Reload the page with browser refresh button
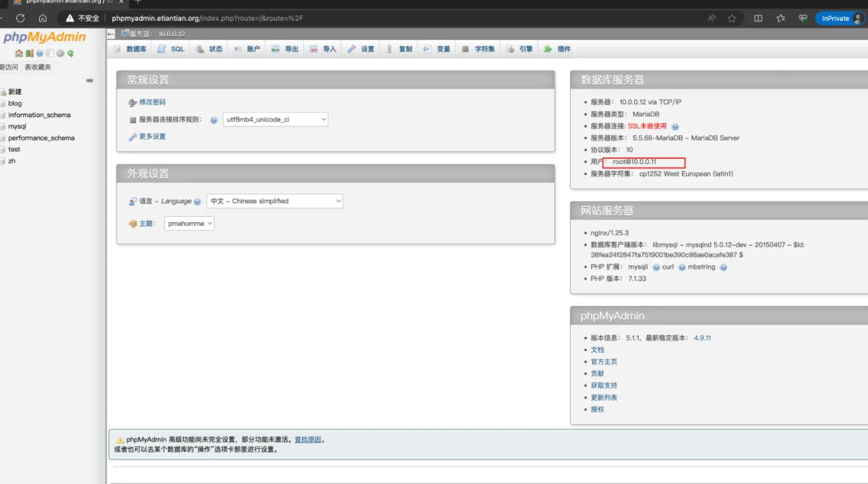The image size is (868, 484). tap(20, 18)
